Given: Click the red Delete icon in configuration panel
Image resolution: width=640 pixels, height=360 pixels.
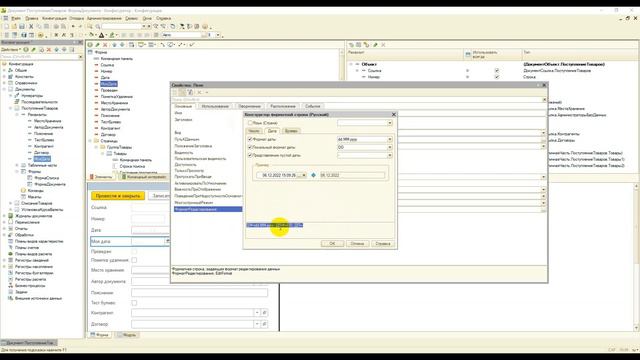Looking at the screenshot, I should pos(49,50).
